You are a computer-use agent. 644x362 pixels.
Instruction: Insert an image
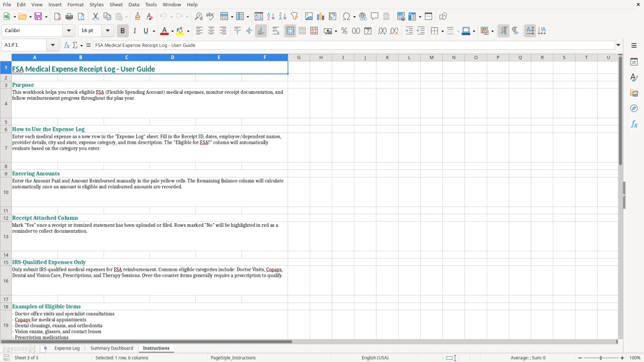(x=309, y=17)
